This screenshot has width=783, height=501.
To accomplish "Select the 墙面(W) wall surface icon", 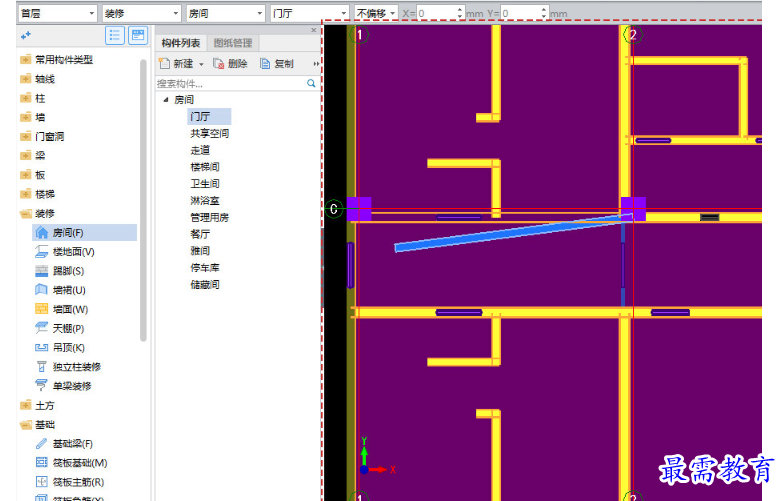I will pyautogui.click(x=42, y=309).
